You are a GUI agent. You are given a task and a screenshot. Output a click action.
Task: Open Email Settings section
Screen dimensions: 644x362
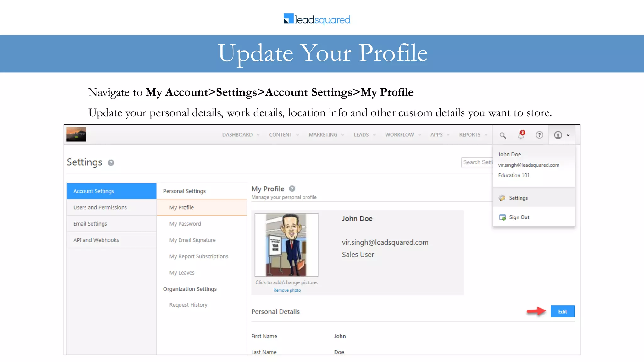112,224
